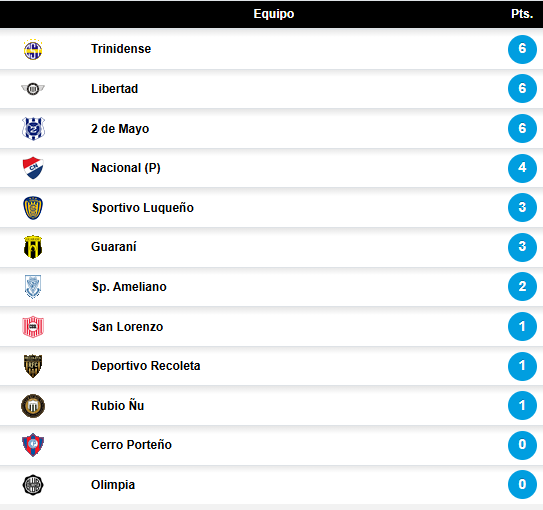Sort by the Pts. column header
The height and width of the screenshot is (510, 543).
click(x=522, y=14)
